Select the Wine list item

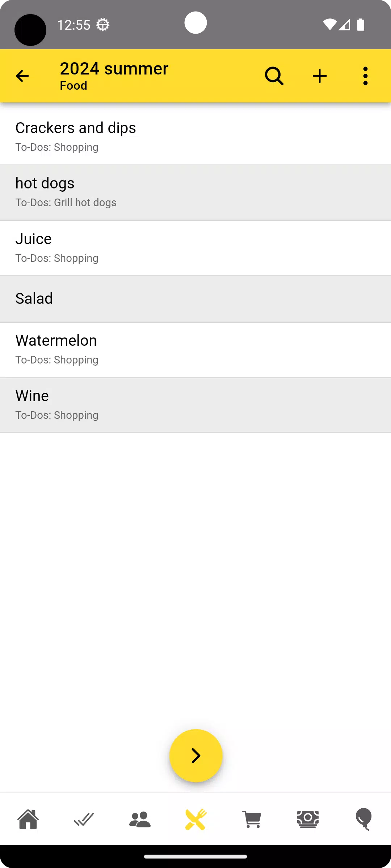pos(195,405)
